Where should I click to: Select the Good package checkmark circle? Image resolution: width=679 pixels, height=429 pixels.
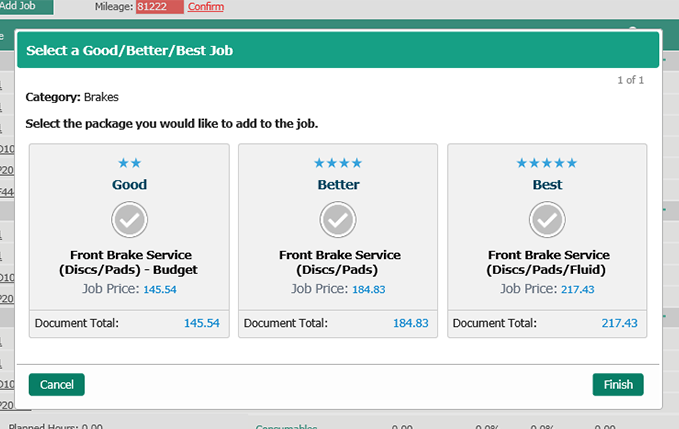click(x=130, y=218)
